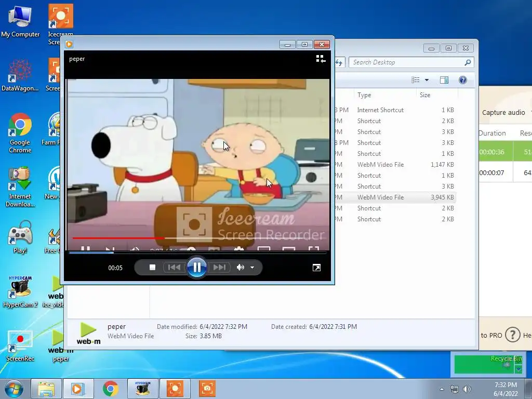Pause playback in Windows Media Player
The image size is (532, 399).
click(197, 268)
